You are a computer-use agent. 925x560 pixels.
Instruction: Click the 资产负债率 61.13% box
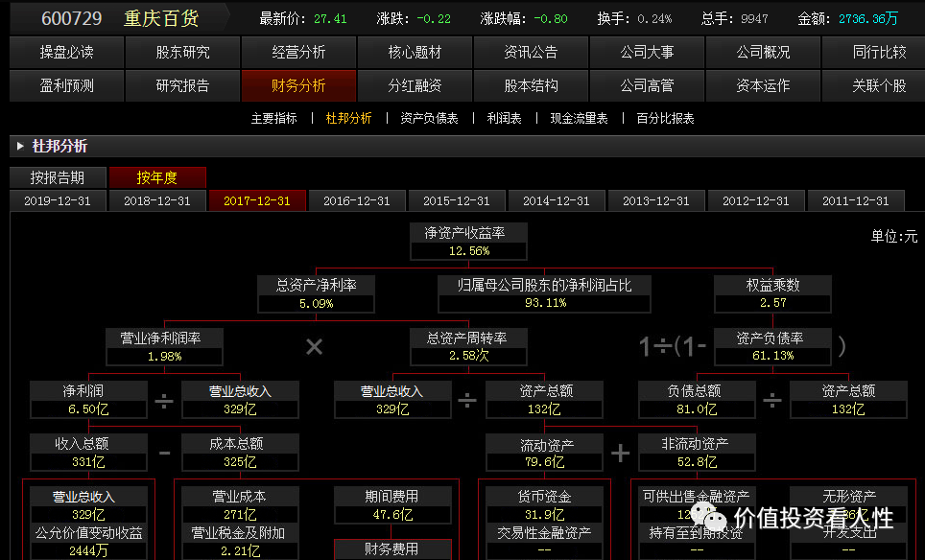(x=772, y=347)
